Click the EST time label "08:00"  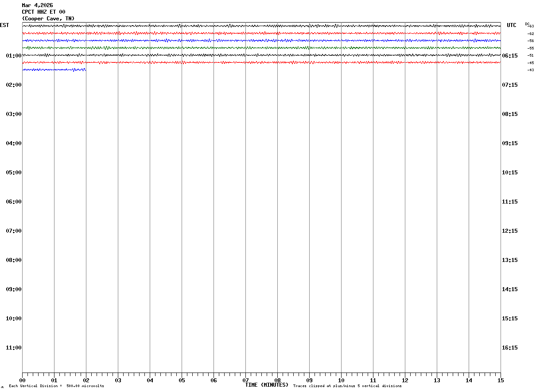click(14, 260)
